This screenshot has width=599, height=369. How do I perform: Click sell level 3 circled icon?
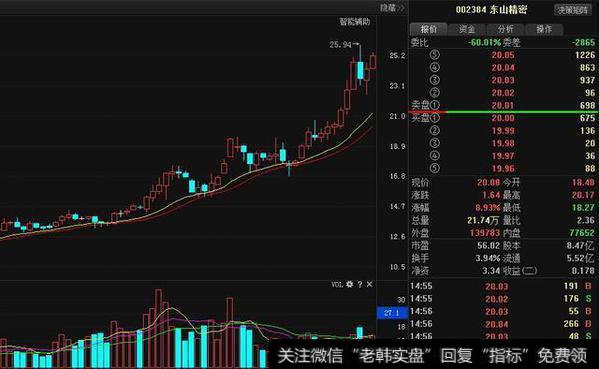pyautogui.click(x=435, y=80)
